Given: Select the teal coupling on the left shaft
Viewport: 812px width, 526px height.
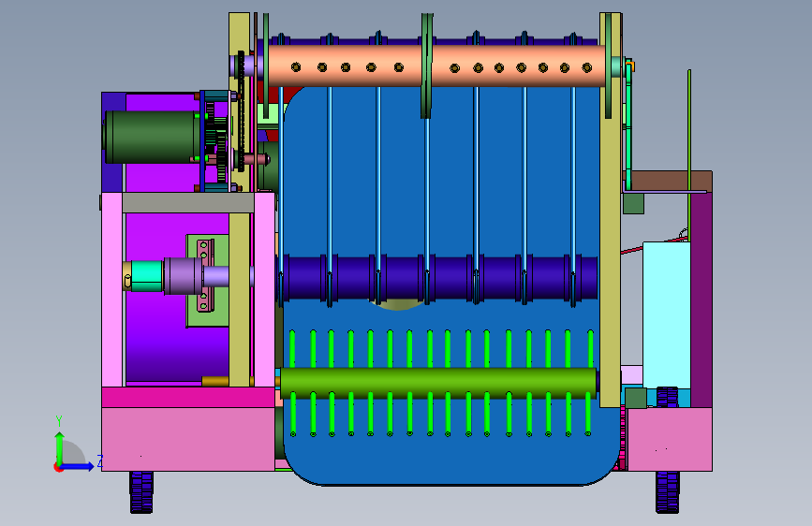Looking at the screenshot, I should coord(146,276).
